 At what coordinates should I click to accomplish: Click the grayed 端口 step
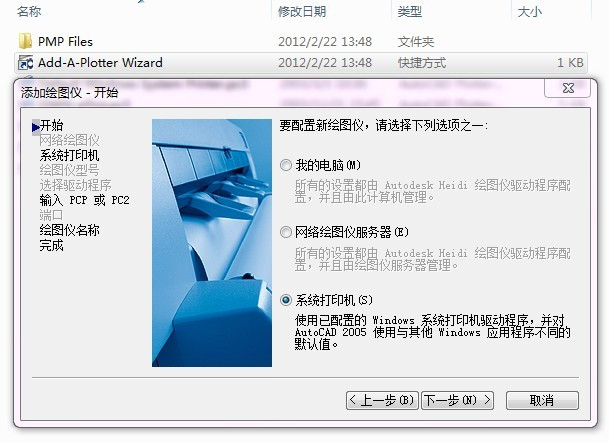(51, 215)
